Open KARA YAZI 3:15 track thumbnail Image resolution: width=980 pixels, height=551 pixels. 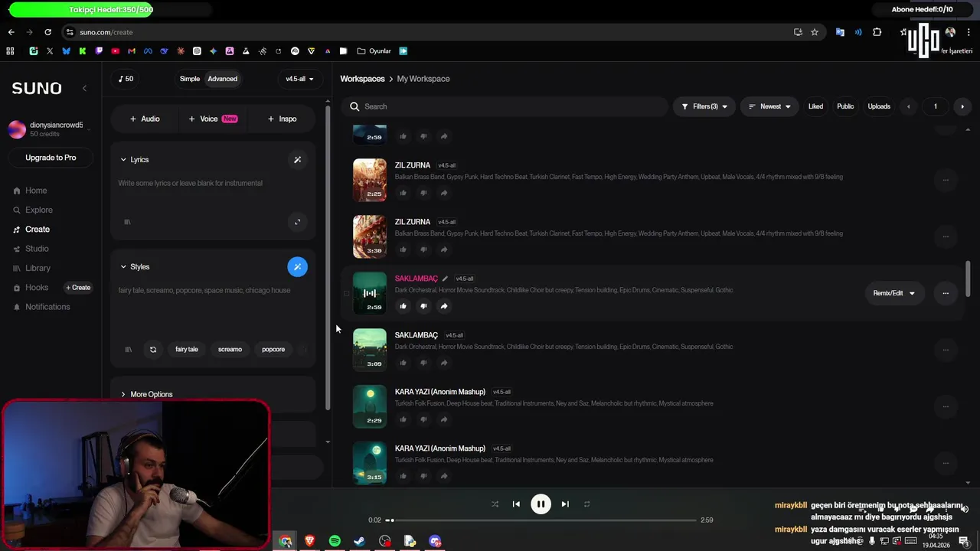(370, 462)
